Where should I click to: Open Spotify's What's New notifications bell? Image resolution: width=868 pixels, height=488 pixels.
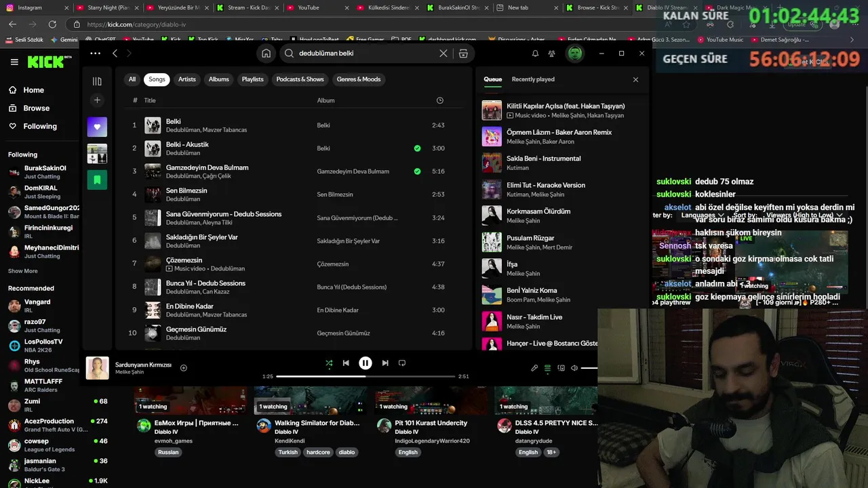pyautogui.click(x=535, y=54)
